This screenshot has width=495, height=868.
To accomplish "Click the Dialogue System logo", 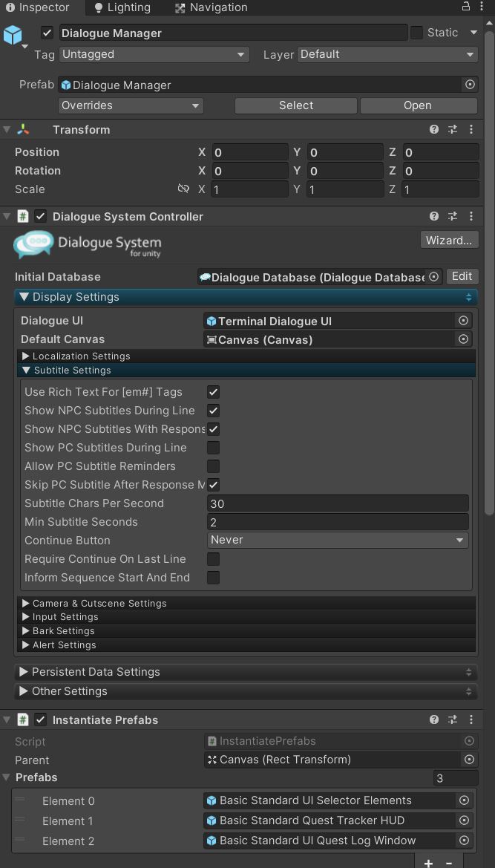I will 88,245.
